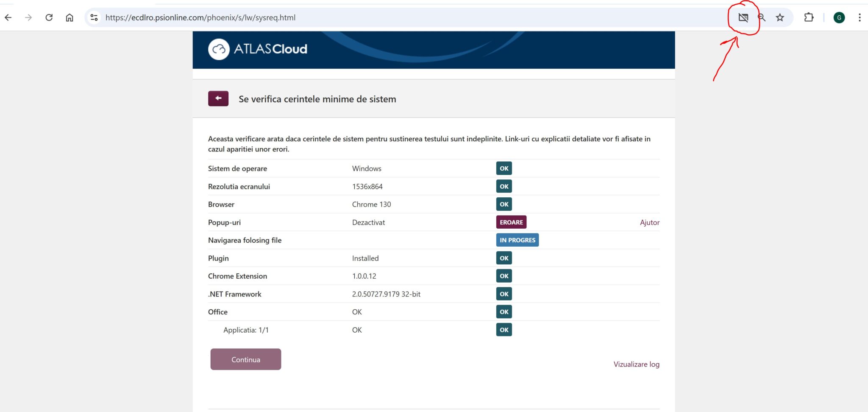This screenshot has width=868, height=412.
Task: Open the profile avatar labeled G
Action: tap(840, 17)
